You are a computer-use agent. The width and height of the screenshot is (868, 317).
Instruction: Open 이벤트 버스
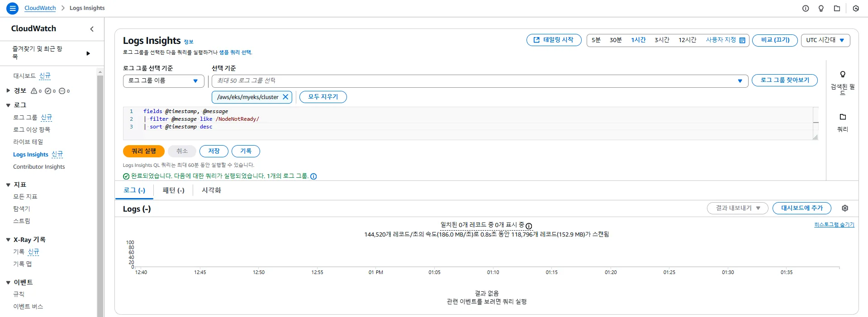(x=28, y=306)
